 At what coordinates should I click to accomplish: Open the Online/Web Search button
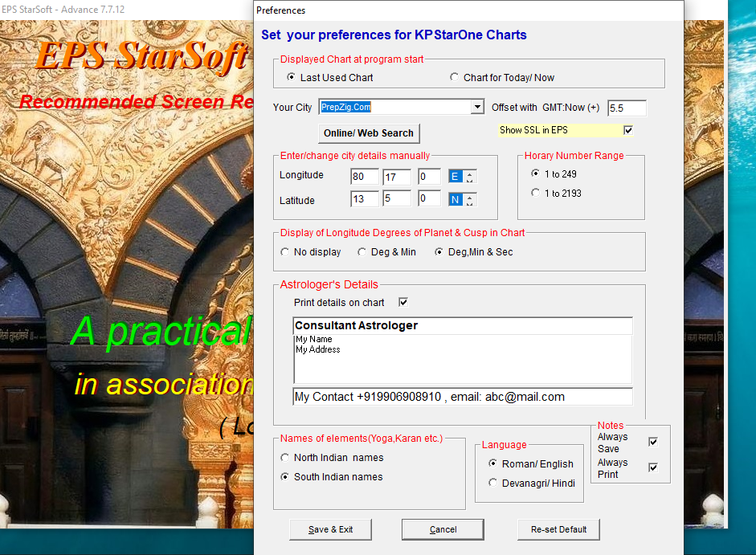(x=369, y=133)
